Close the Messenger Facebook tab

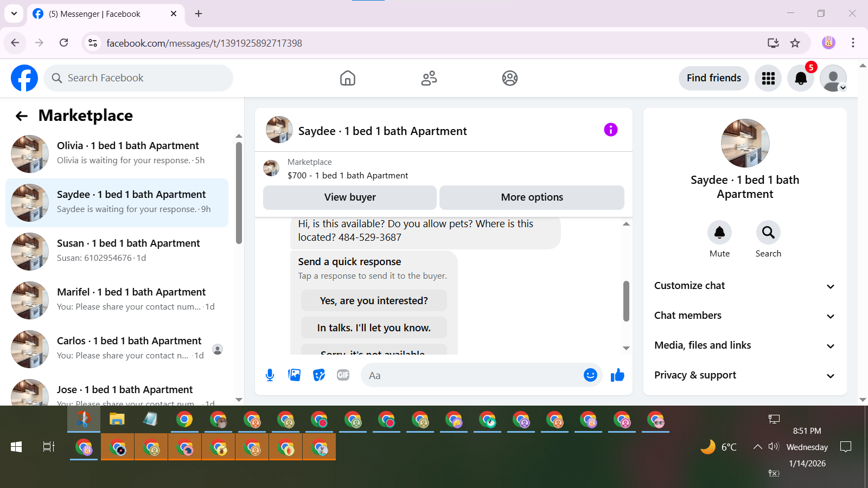click(174, 14)
